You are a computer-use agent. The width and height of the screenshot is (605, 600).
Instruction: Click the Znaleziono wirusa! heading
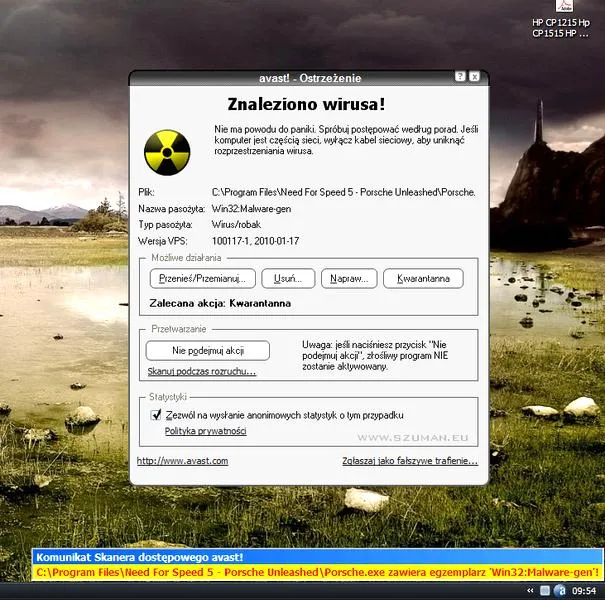(306, 104)
